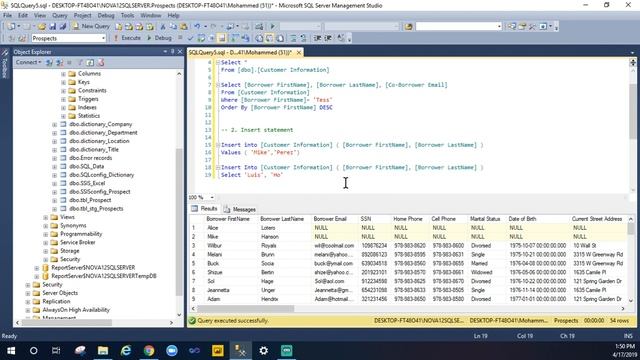Toggle IntelliSense Enabled button
640x360 pixels.
(222, 38)
